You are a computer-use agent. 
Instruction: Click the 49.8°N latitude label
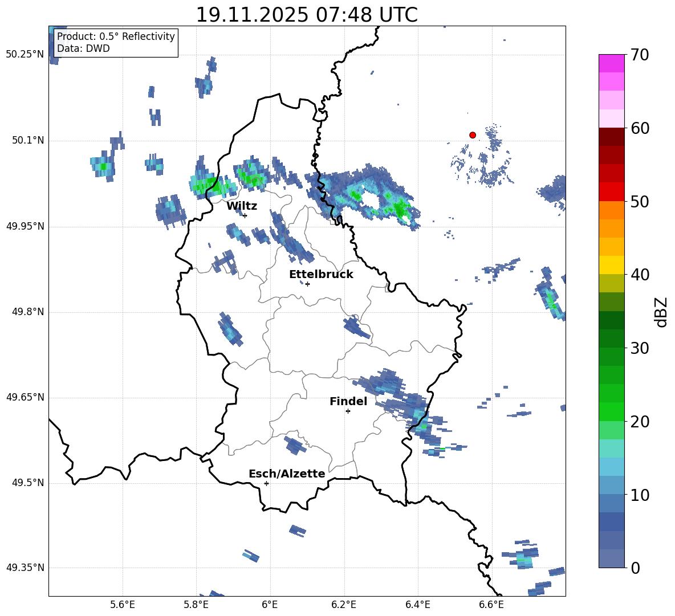(x=28, y=312)
